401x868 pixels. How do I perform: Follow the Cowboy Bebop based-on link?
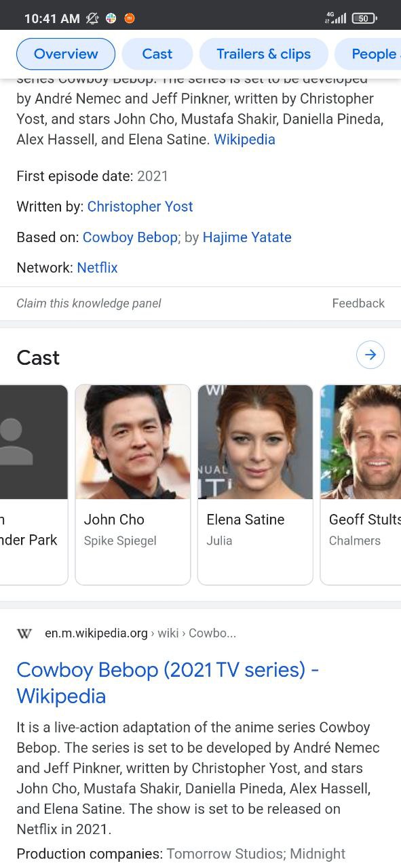click(x=130, y=237)
